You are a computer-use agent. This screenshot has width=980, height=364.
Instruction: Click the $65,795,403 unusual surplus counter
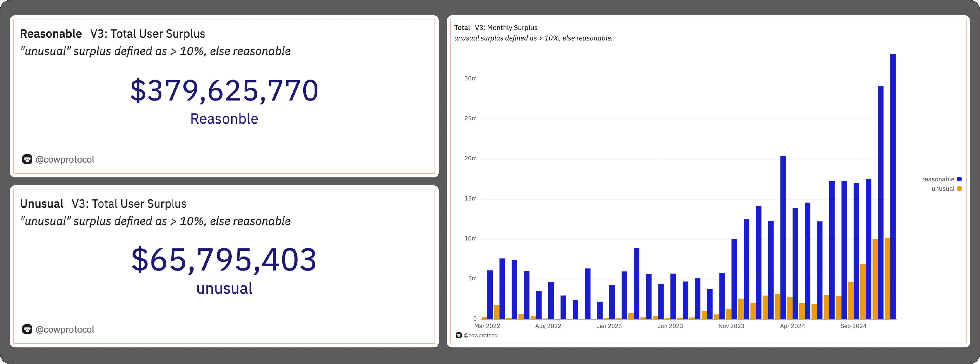[x=224, y=260]
